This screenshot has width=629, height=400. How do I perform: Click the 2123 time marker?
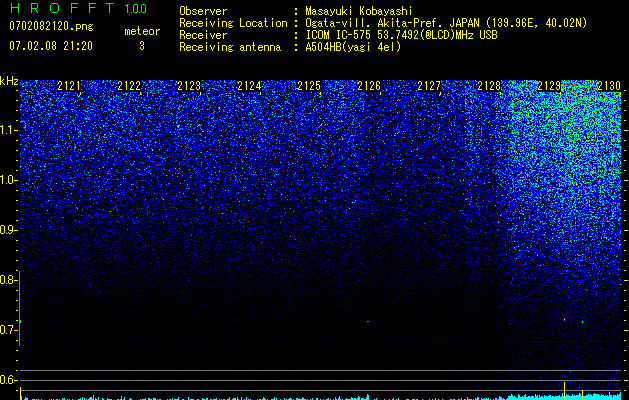click(189, 86)
